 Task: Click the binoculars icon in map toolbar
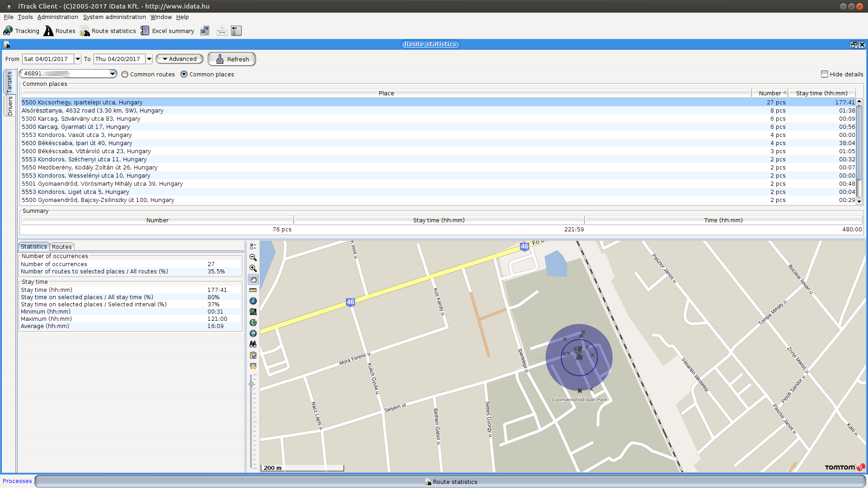coord(253,344)
